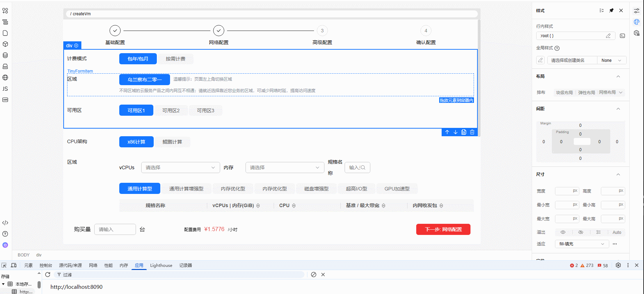Open the outline tree icon in left sidebar
The height and width of the screenshot is (294, 644).
click(5, 22)
